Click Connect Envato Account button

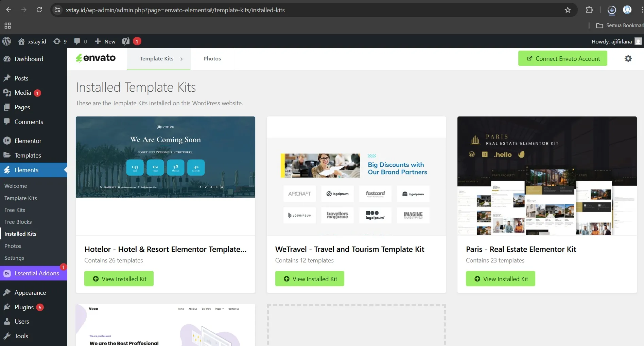562,58
